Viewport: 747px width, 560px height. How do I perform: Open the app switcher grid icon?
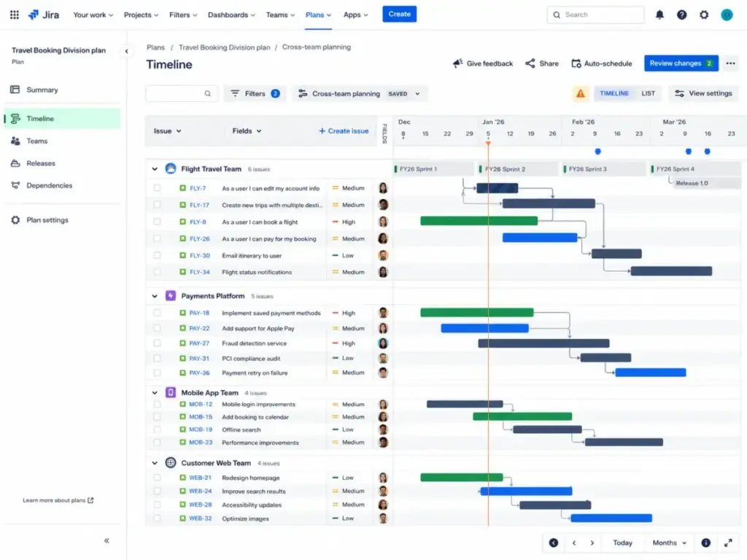(15, 15)
